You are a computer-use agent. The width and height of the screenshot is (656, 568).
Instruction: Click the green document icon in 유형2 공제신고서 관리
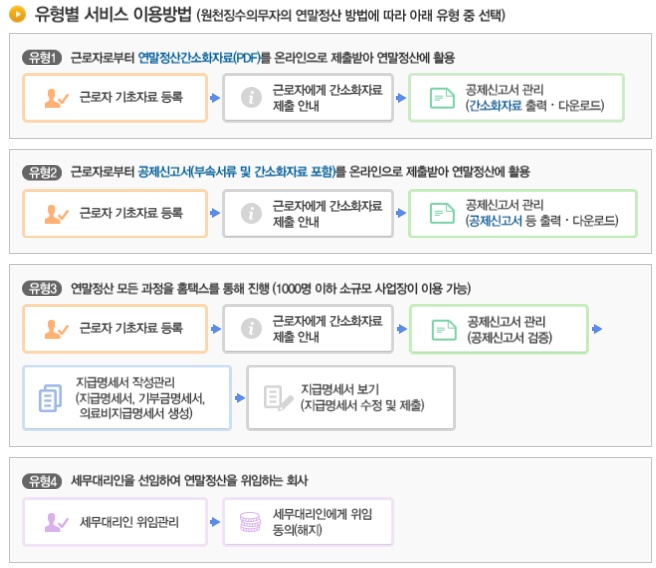[x=441, y=213]
